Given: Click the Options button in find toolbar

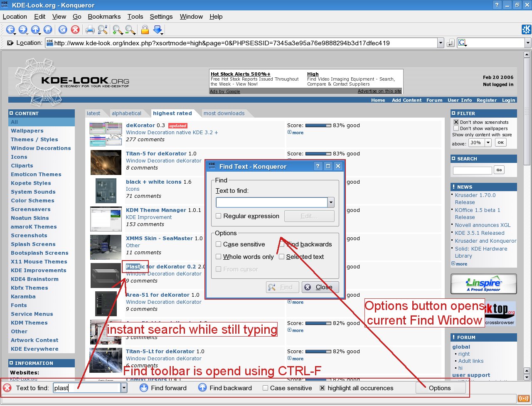Looking at the screenshot, I should 440,388.
